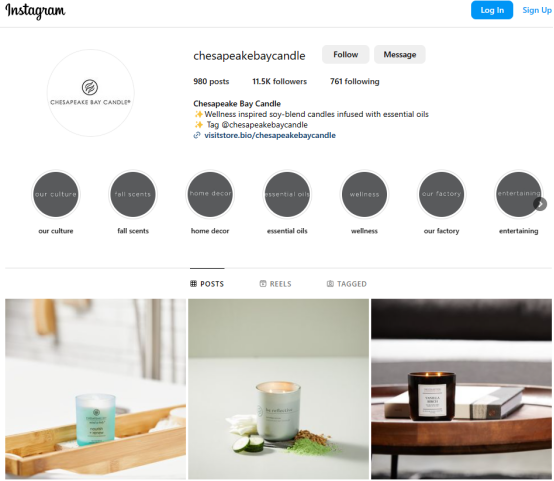Click the Message button
The height and width of the screenshot is (481, 554).
pyautogui.click(x=400, y=54)
